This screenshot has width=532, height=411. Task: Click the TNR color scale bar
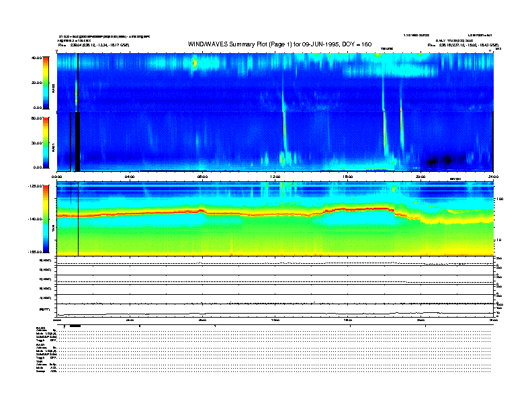tap(46, 219)
